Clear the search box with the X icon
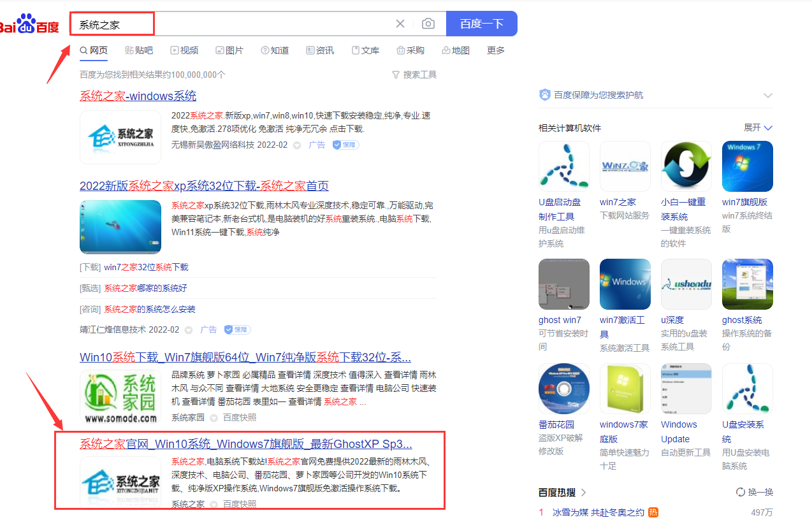812x520 pixels. click(x=400, y=23)
